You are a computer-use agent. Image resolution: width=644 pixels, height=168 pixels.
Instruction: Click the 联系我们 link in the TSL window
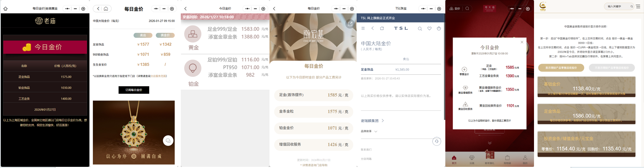coord(366,150)
